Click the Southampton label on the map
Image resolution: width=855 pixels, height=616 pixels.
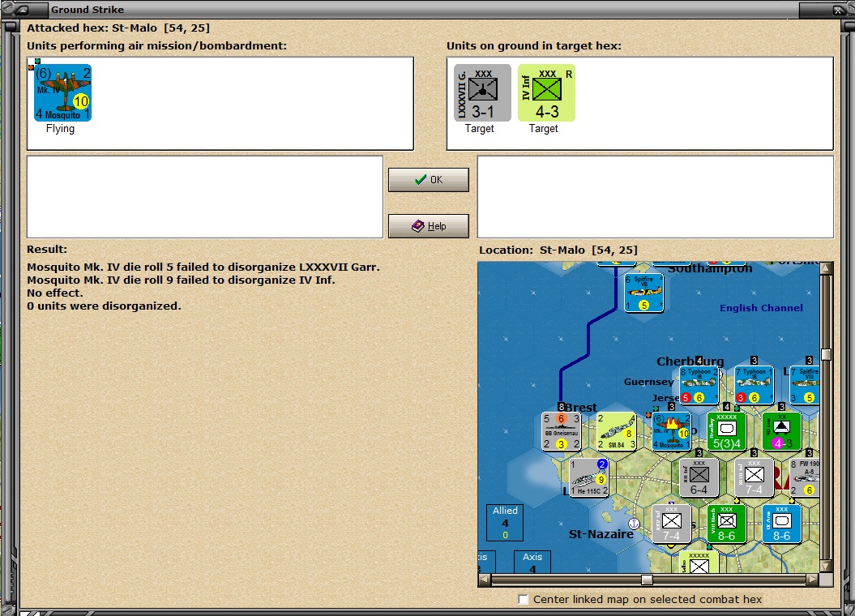pyautogui.click(x=710, y=269)
